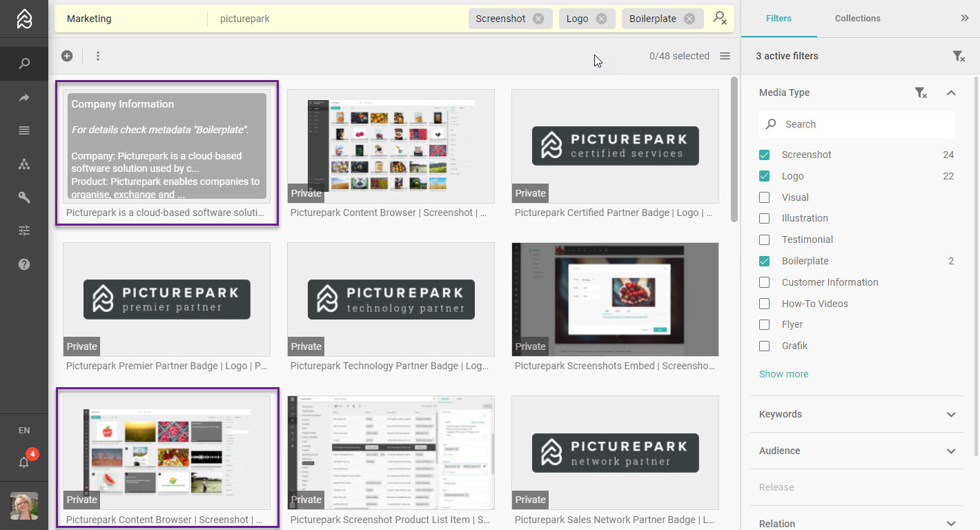Open the share arrow sidebar icon

[24, 98]
